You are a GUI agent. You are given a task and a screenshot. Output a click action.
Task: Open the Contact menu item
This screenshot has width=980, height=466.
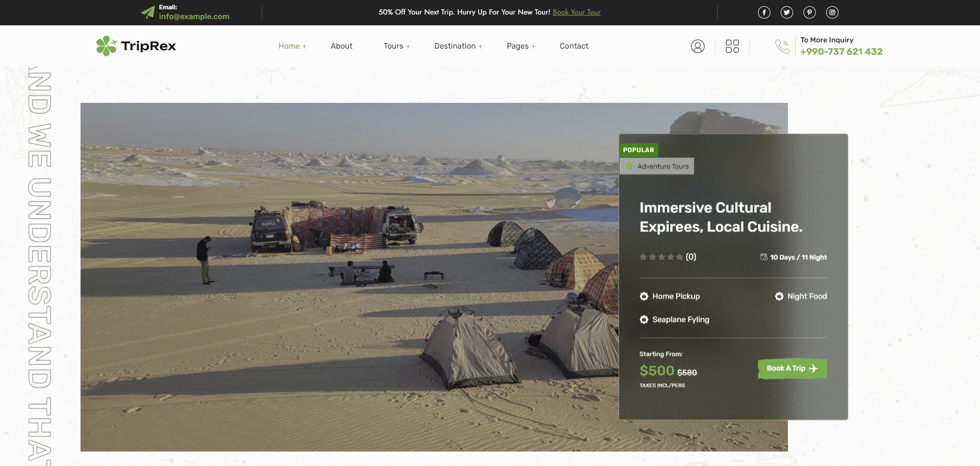[574, 46]
